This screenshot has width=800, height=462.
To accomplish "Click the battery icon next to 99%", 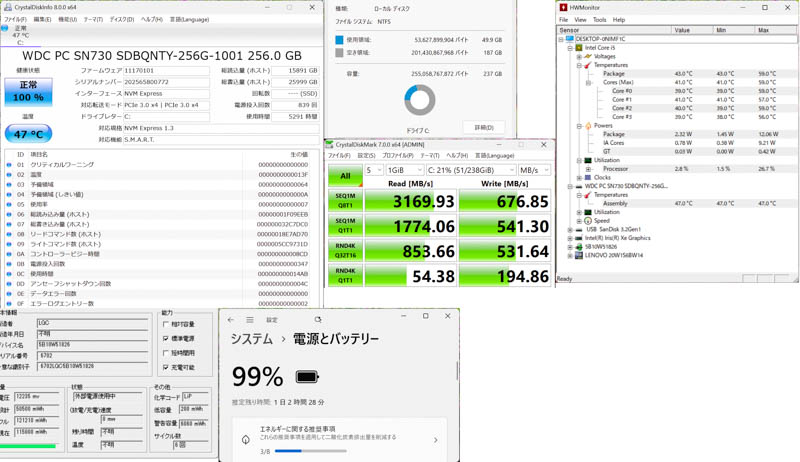I will click(x=307, y=377).
